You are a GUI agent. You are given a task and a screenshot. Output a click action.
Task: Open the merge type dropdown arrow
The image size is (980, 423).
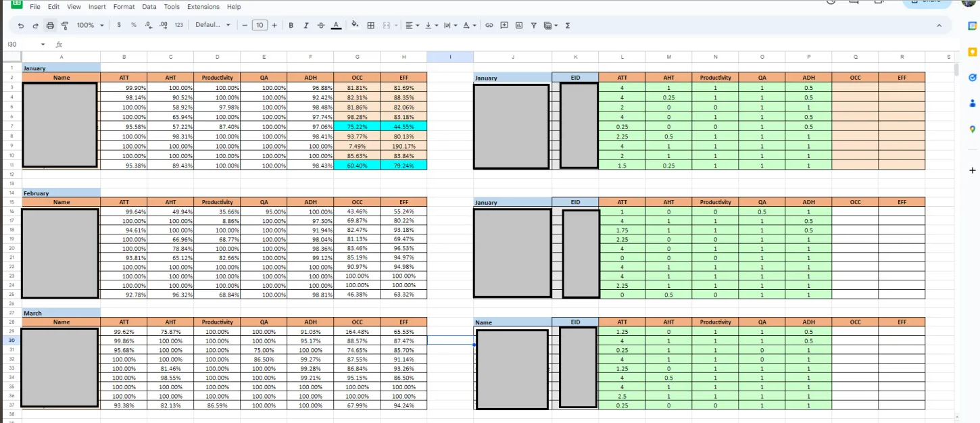point(395,25)
